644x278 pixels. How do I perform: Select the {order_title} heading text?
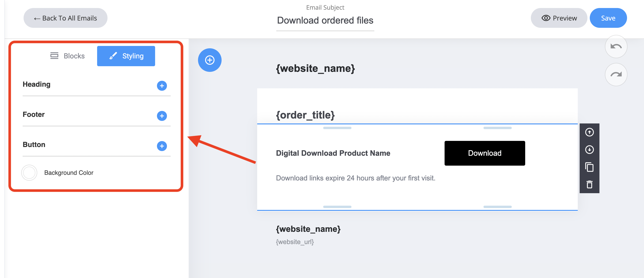click(x=305, y=115)
